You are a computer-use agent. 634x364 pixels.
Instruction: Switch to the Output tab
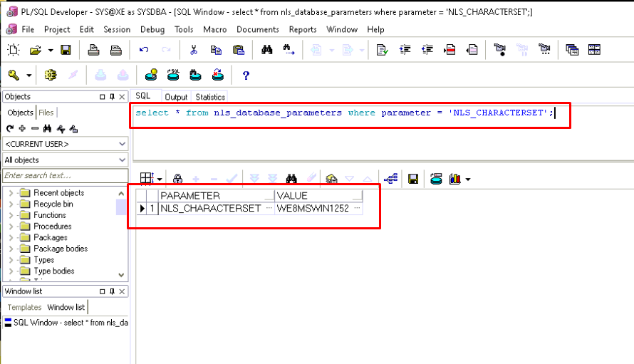(x=176, y=97)
